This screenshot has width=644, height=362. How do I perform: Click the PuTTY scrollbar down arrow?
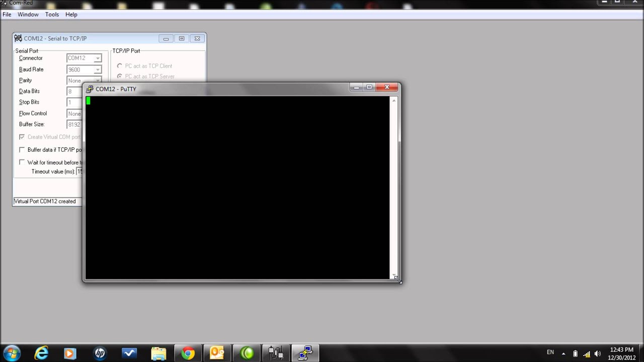(x=394, y=276)
